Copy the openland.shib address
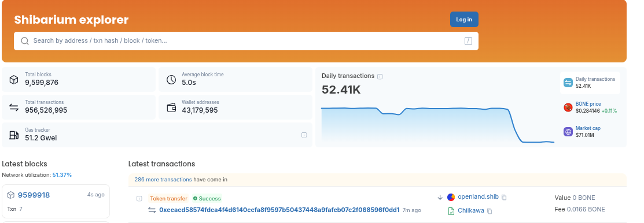This screenshot has height=223, width=644. [x=505, y=197]
